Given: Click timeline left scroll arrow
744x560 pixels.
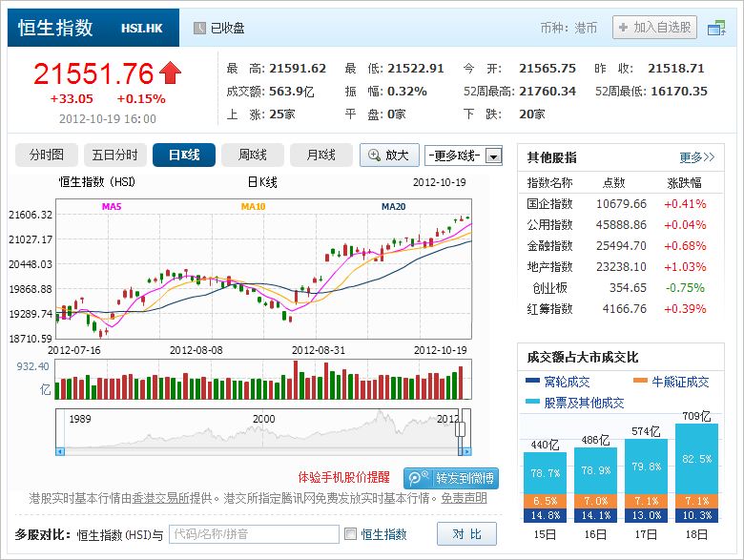Looking at the screenshot, I should pyautogui.click(x=60, y=451).
